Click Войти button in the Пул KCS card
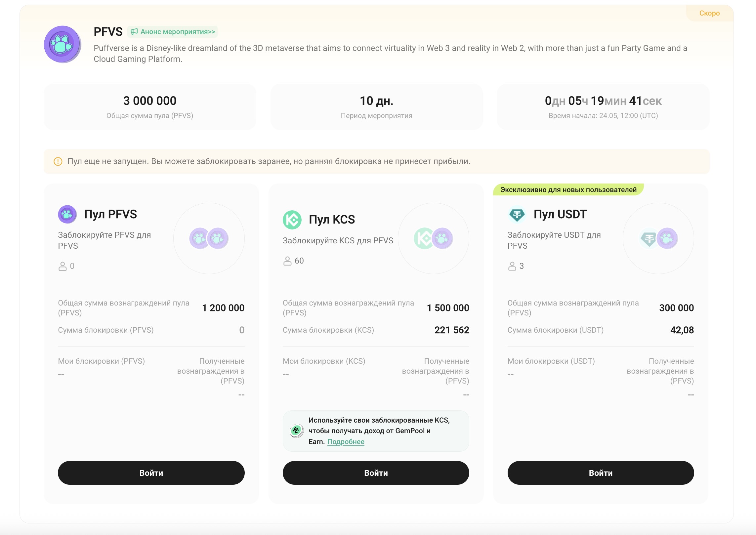The width and height of the screenshot is (756, 535). pos(376,473)
